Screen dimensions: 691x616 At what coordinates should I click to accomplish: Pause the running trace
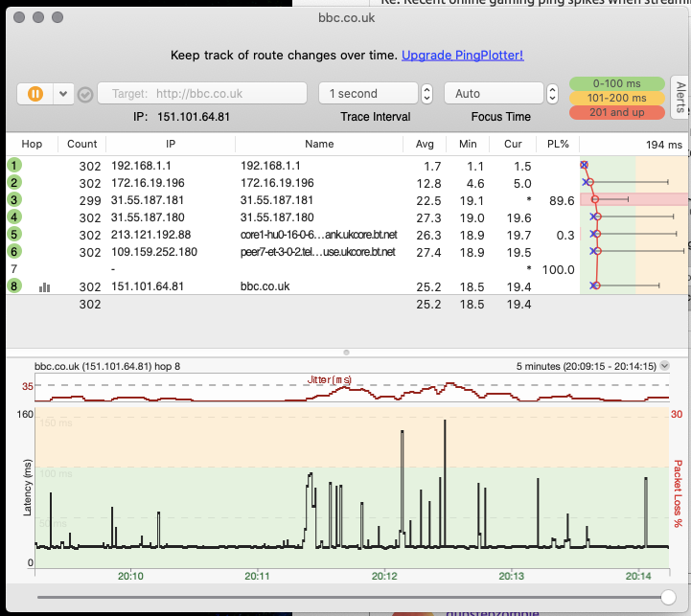click(35, 94)
